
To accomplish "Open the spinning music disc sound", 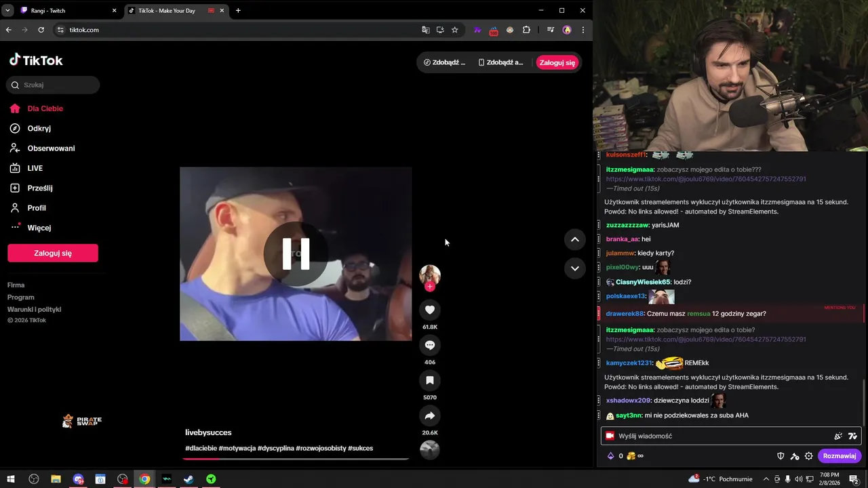I will coord(430,450).
